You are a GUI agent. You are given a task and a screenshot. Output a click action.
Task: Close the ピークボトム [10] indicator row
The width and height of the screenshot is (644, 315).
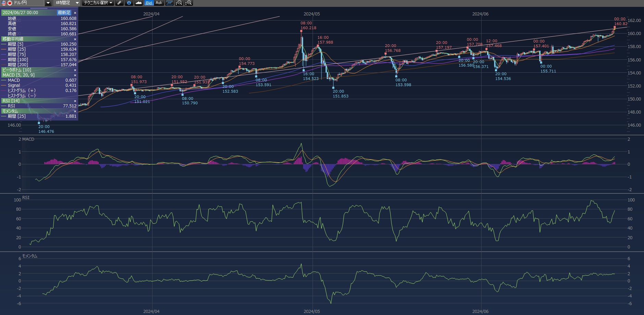(x=75, y=70)
